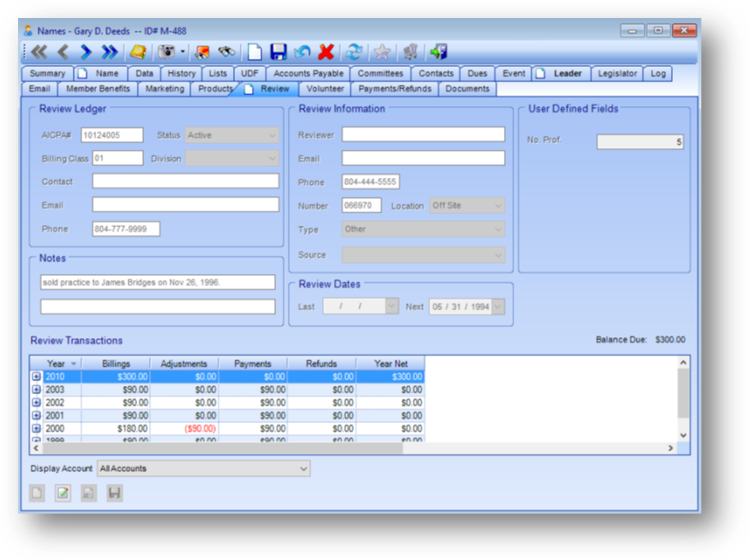The image size is (749, 560).
Task: Open the small arrow menu beside the camera
Action: pyautogui.click(x=183, y=51)
